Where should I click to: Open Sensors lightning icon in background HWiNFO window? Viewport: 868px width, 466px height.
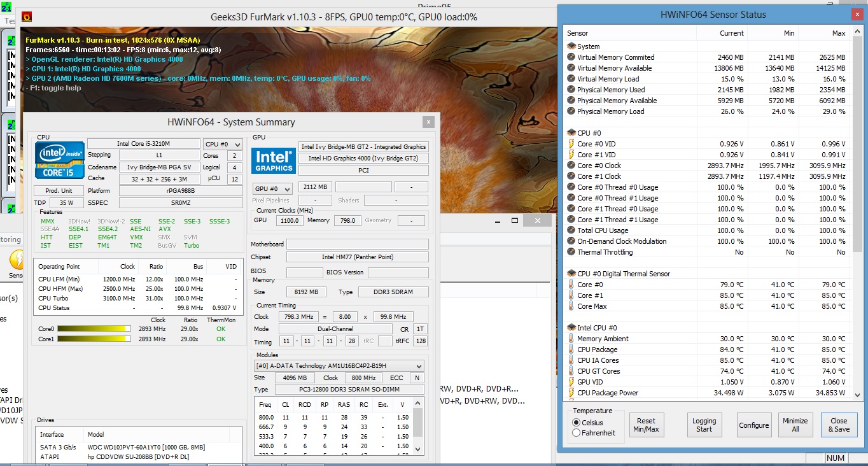point(15,261)
